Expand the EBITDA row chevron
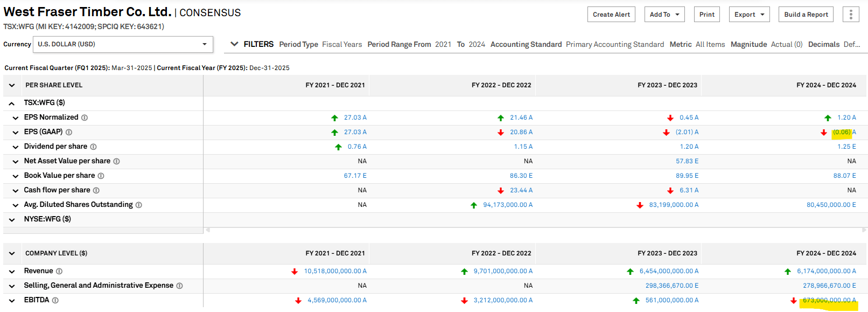The image size is (868, 312). [12, 300]
